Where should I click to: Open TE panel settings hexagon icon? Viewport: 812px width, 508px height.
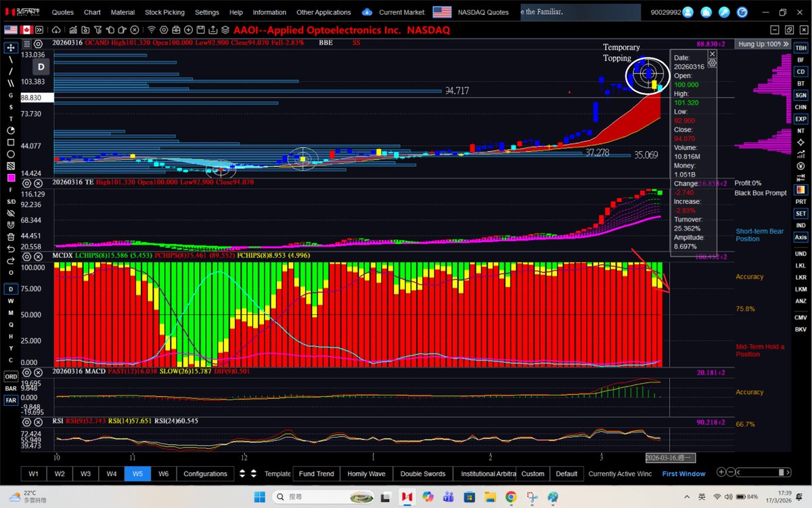pyautogui.click(x=26, y=183)
